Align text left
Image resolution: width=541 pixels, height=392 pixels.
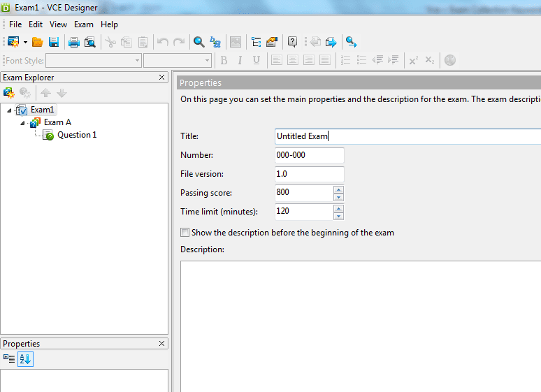pyautogui.click(x=276, y=60)
